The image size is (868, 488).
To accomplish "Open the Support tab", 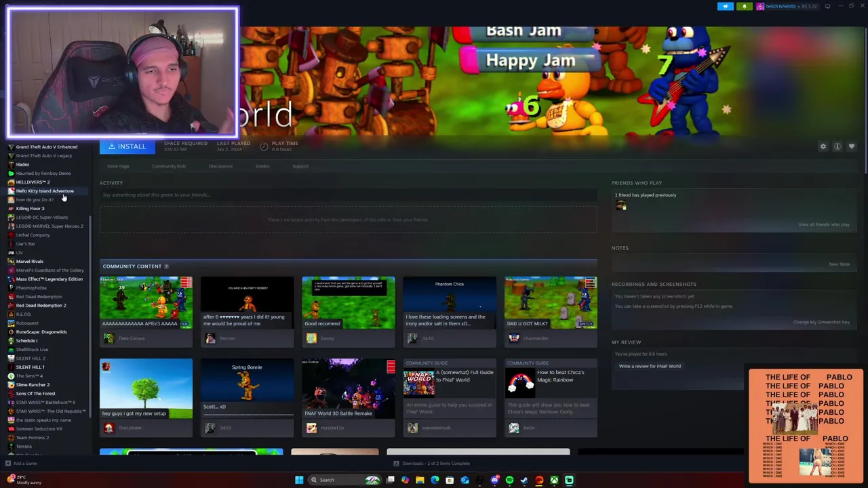I will tap(300, 166).
